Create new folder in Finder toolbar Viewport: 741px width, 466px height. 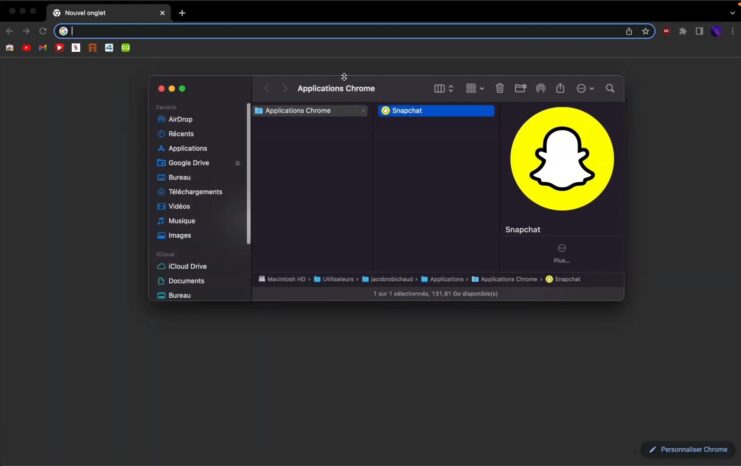[x=520, y=88]
